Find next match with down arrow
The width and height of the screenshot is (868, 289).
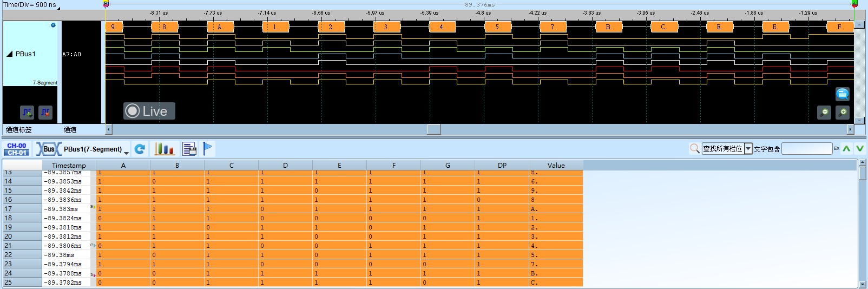coord(860,148)
